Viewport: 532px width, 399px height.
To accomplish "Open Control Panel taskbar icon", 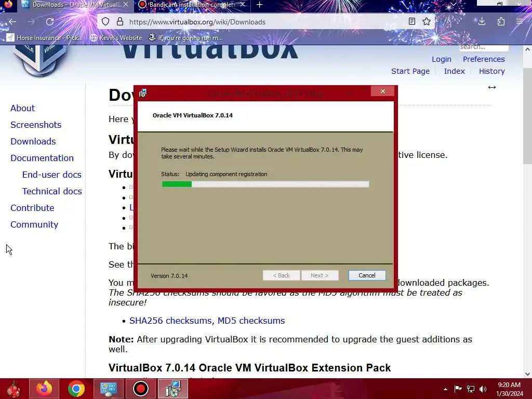I will (x=109, y=389).
